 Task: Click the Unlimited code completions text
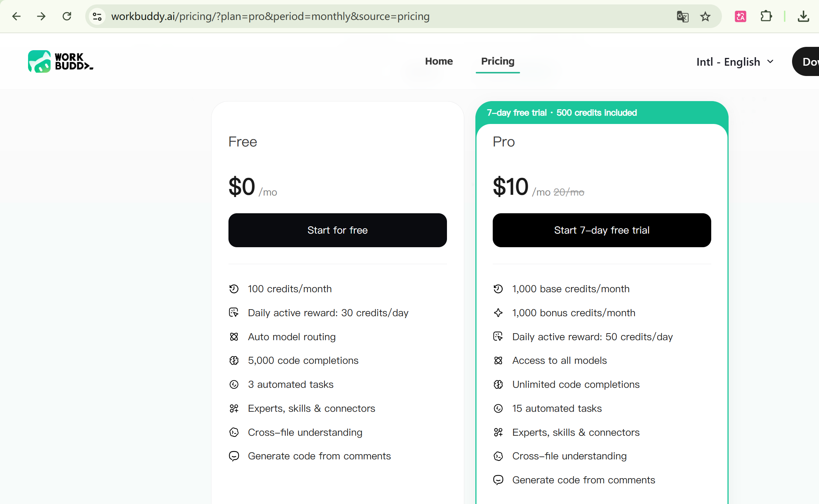(576, 384)
